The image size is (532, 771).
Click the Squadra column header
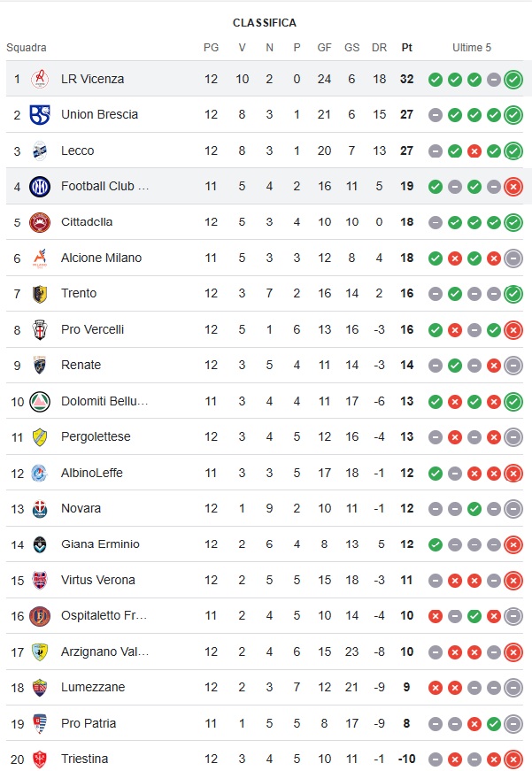(27, 48)
